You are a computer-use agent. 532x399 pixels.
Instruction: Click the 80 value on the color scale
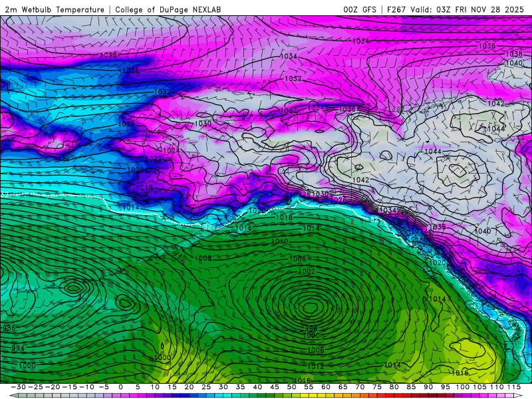(394, 387)
